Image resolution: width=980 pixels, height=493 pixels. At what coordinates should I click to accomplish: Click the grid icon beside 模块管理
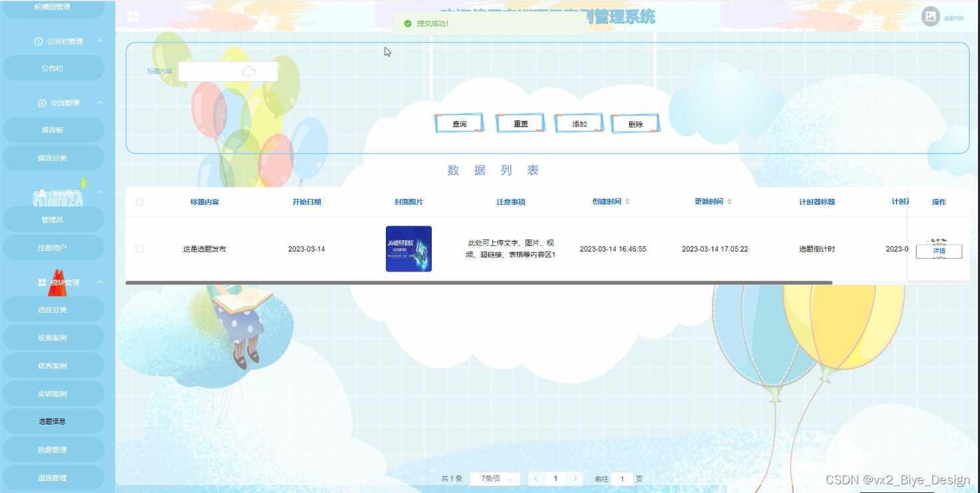coord(42,283)
